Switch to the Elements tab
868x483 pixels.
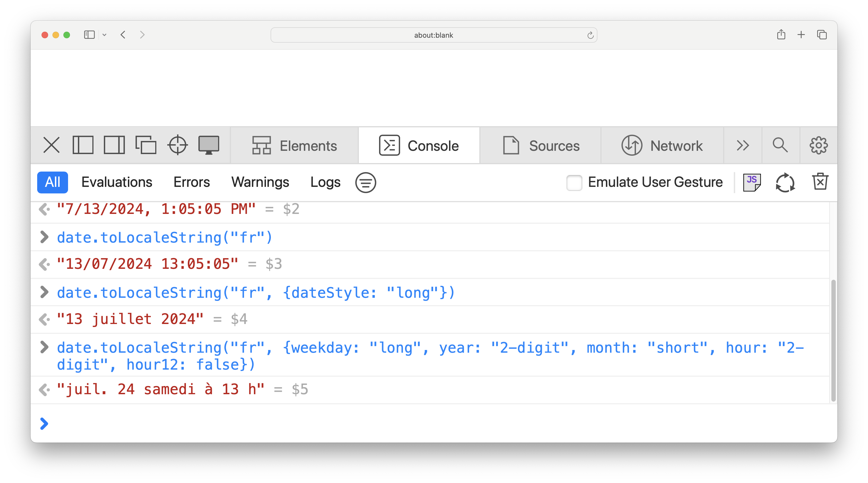(x=295, y=146)
